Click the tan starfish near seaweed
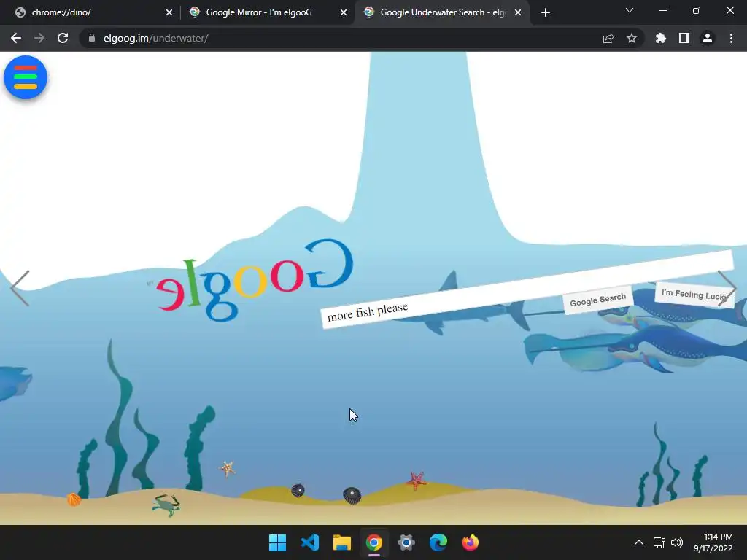The height and width of the screenshot is (560, 747). click(228, 468)
